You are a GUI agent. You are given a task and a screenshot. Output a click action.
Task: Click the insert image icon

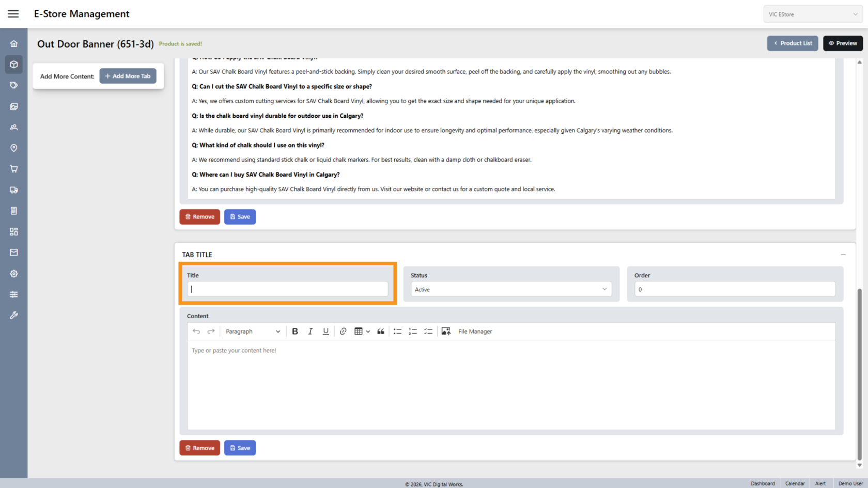click(x=446, y=332)
